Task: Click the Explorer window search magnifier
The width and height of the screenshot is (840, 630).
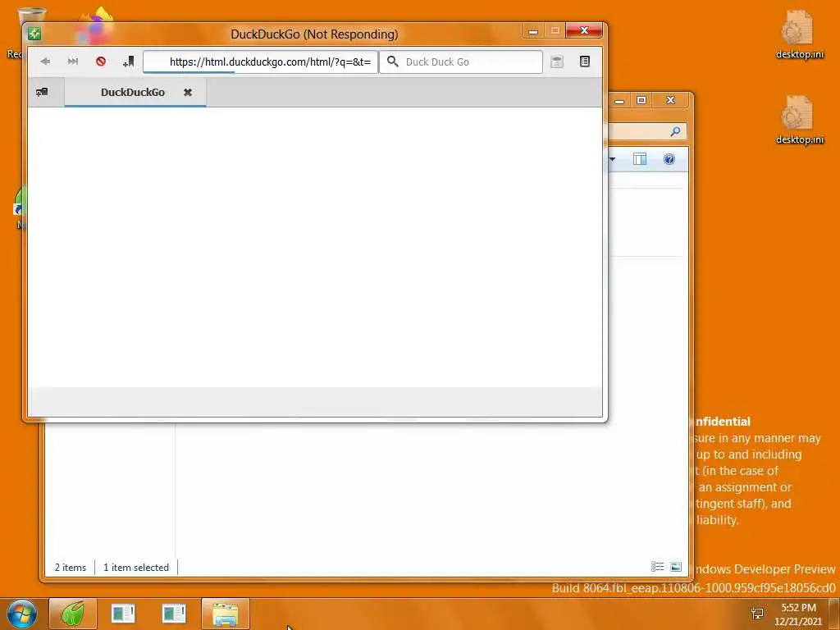Action: click(x=676, y=131)
